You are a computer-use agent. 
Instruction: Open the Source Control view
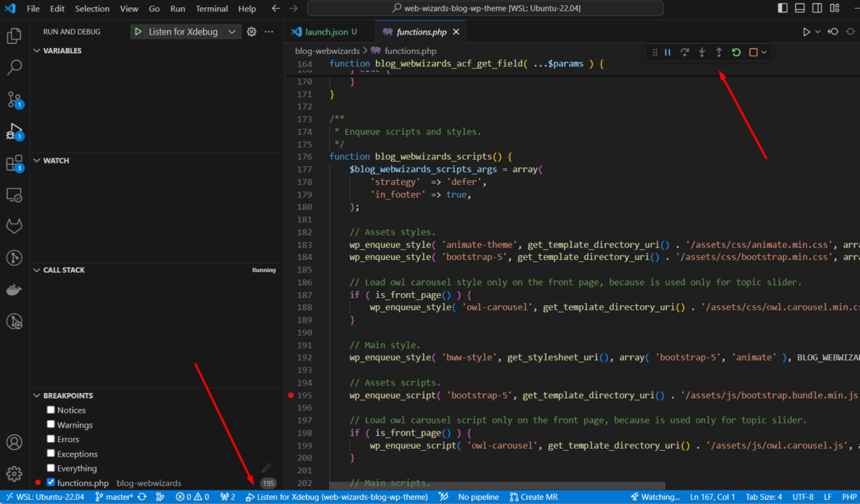14,99
